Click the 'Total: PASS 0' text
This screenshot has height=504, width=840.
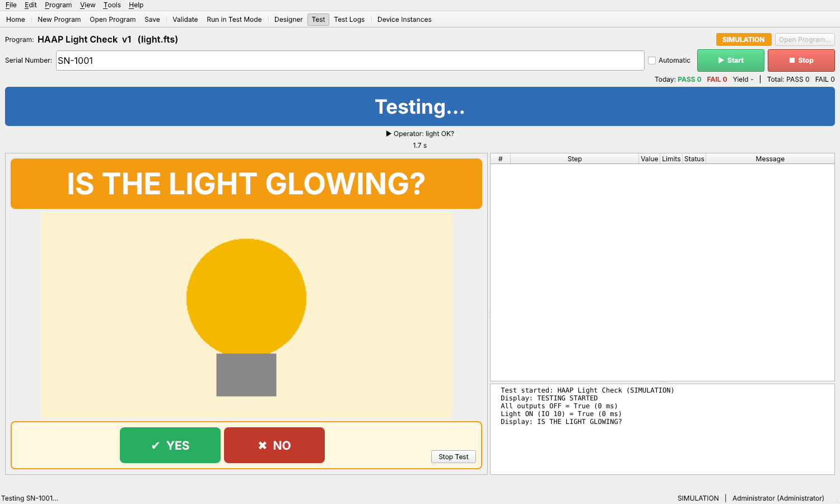[x=788, y=80]
